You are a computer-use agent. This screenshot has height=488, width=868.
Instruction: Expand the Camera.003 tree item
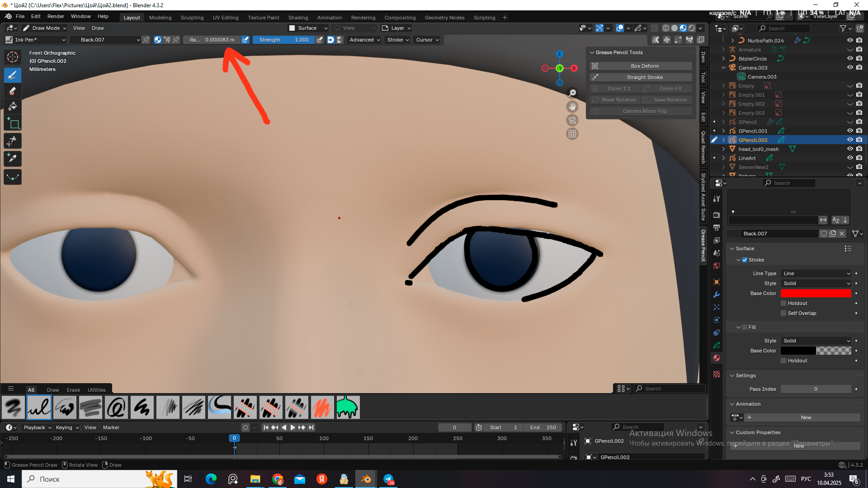tap(723, 68)
